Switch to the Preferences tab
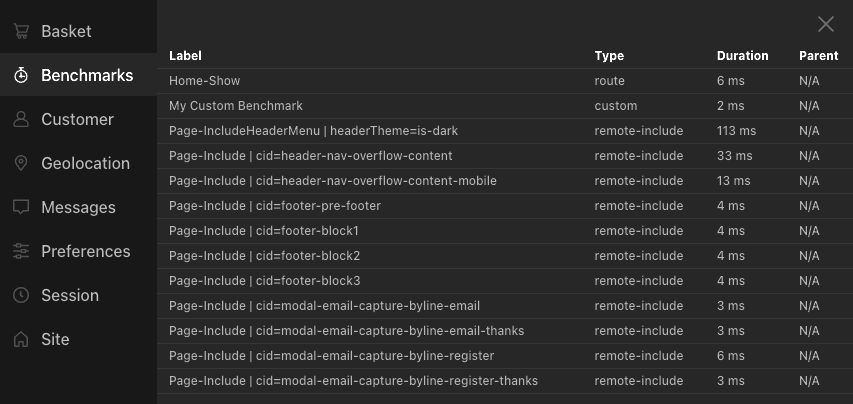Screen dimensions: 853x404 [85, 251]
